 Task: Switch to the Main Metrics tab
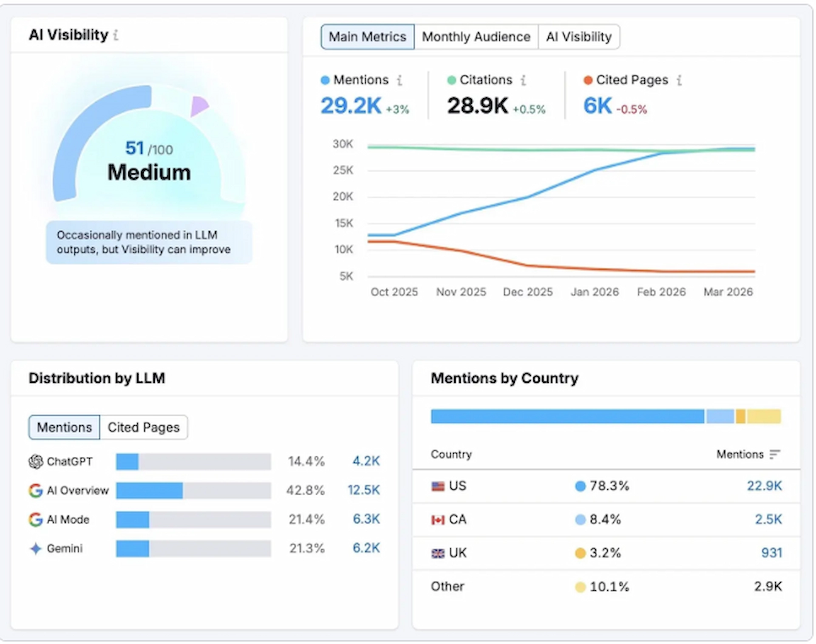point(368,37)
